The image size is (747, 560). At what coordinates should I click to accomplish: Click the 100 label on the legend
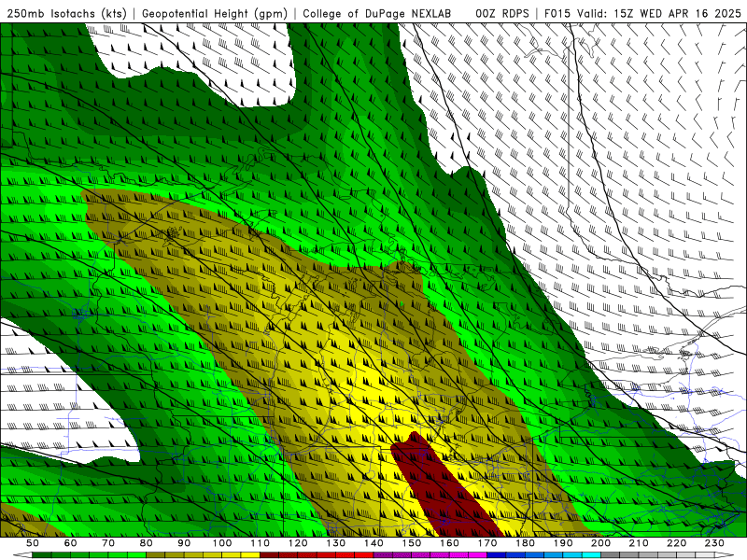[x=222, y=543]
